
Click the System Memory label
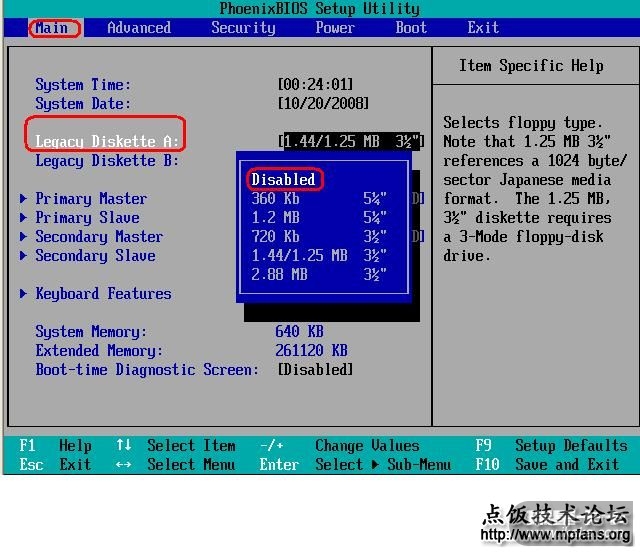pyautogui.click(x=91, y=332)
